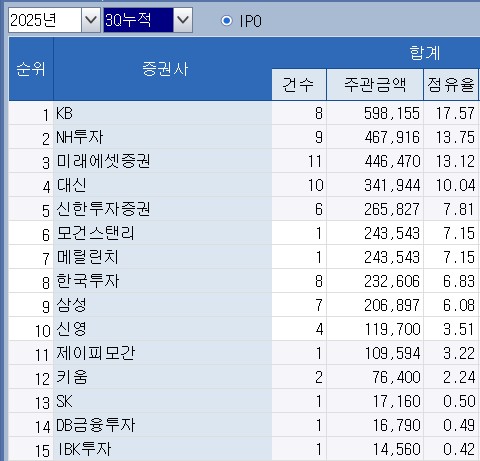Viewport: 480px width, 461px height.
Task: Select the 한국투자 row name
Action: pyautogui.click(x=88, y=281)
